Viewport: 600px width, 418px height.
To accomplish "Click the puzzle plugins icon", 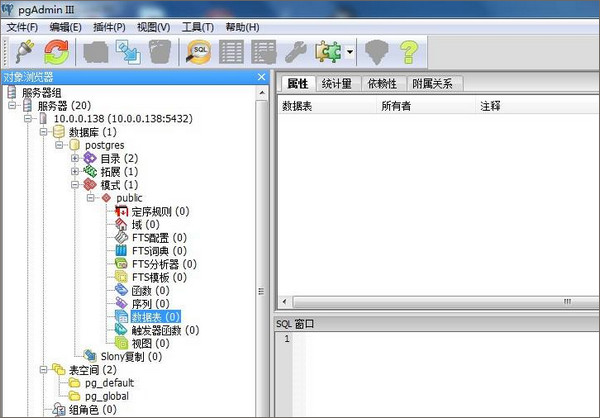I will pyautogui.click(x=328, y=52).
